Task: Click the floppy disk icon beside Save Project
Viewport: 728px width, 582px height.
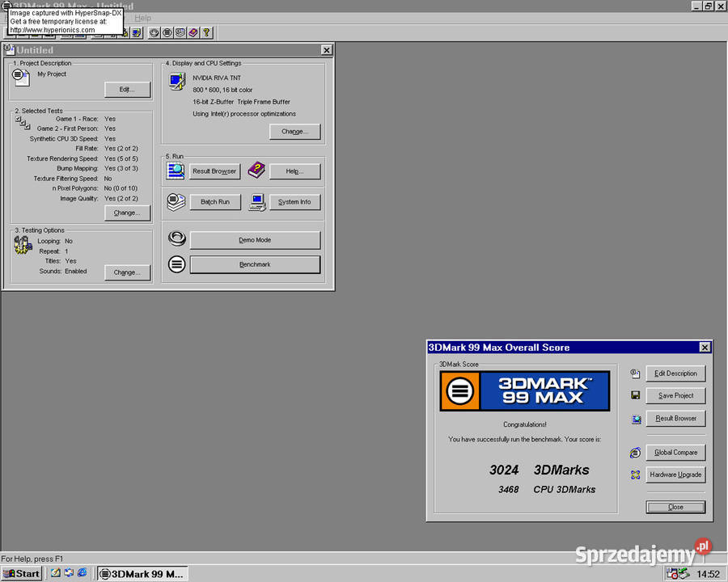Action: click(635, 395)
